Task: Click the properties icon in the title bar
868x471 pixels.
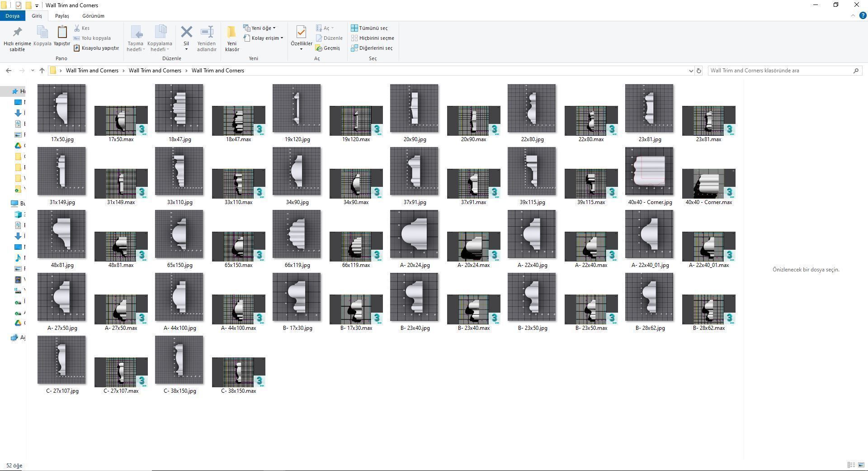Action: click(19, 5)
